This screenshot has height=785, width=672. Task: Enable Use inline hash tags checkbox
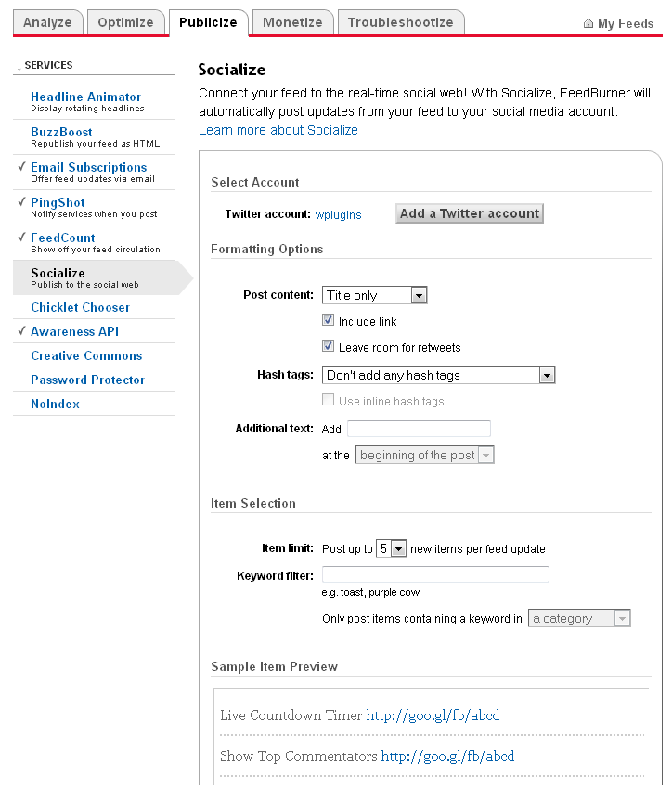(328, 400)
